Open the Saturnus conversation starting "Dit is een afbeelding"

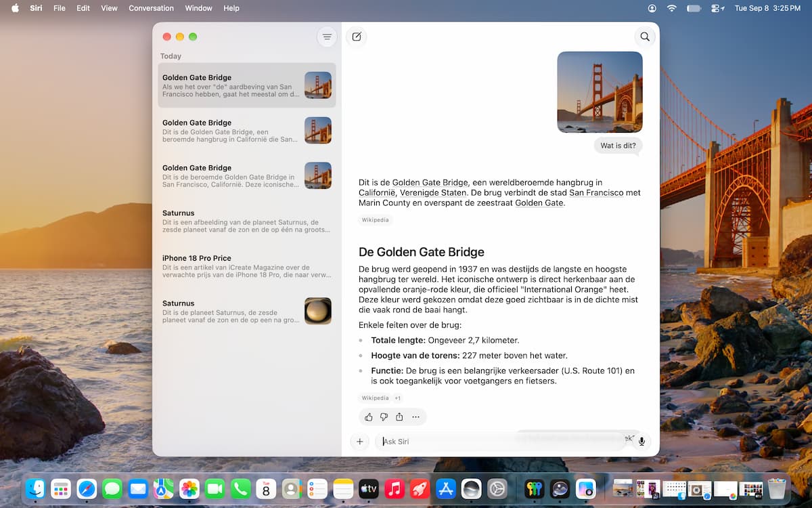247,221
